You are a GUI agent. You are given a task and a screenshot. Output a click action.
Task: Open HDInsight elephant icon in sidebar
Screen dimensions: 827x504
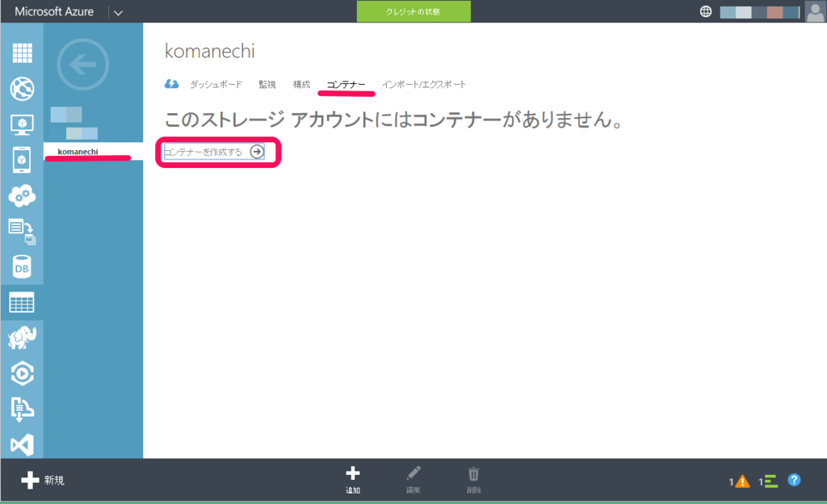22,338
